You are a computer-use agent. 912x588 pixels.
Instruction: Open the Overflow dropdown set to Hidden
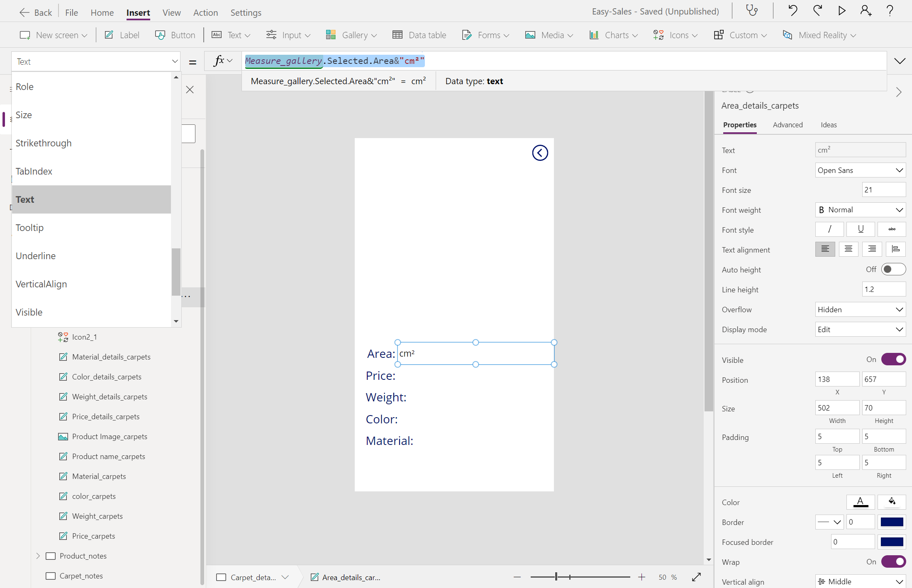860,309
